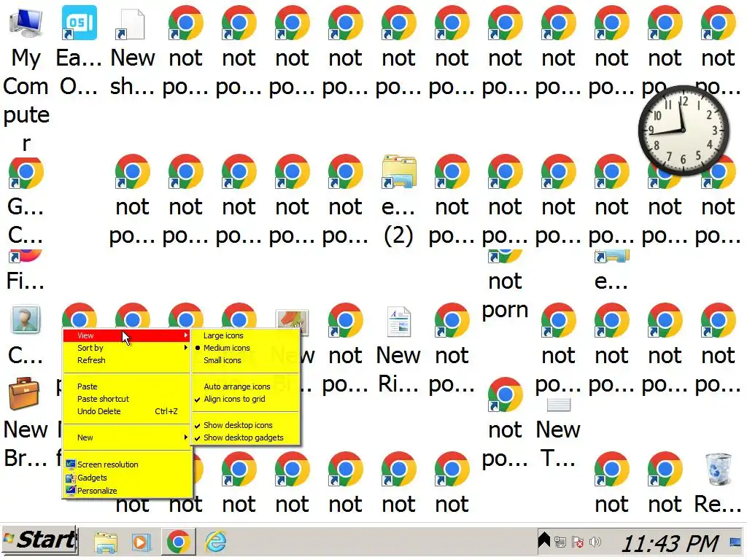The height and width of the screenshot is (560, 747).
Task: Open Windows Media Player from the taskbar
Action: point(141,542)
